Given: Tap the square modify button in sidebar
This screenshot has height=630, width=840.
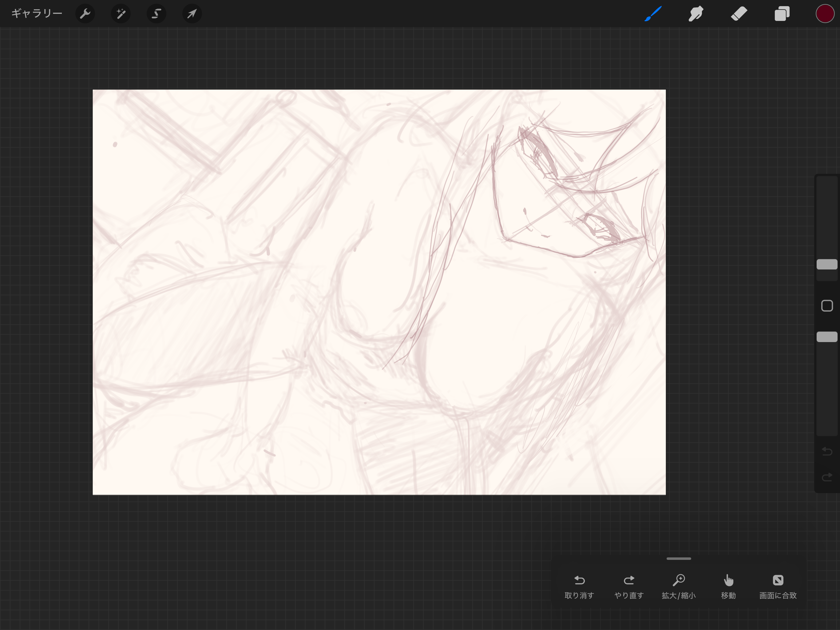Looking at the screenshot, I should click(x=827, y=305).
